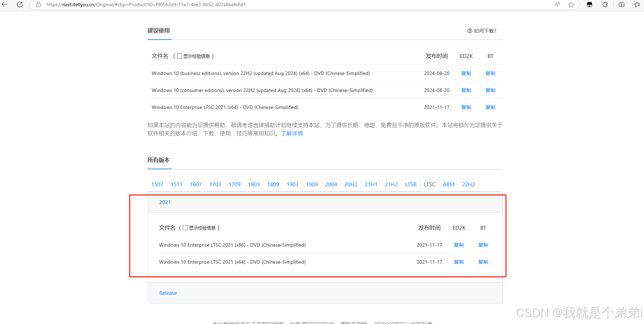Collapse the 2021 accordion header
This screenshot has height=324, width=644.
tap(325, 202)
